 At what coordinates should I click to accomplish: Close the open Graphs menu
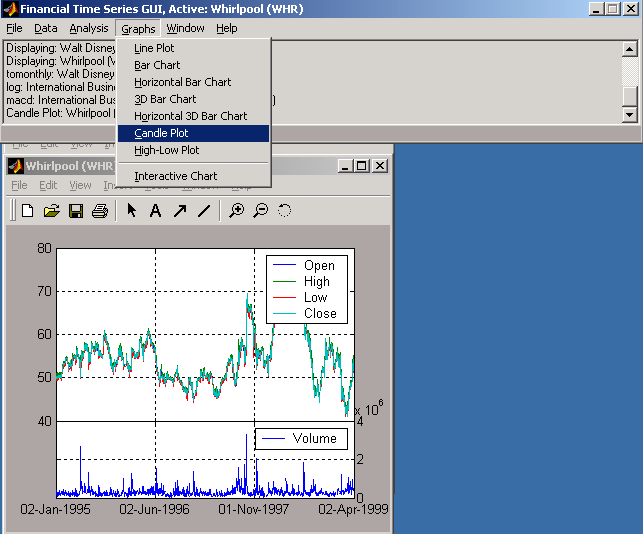point(138,29)
